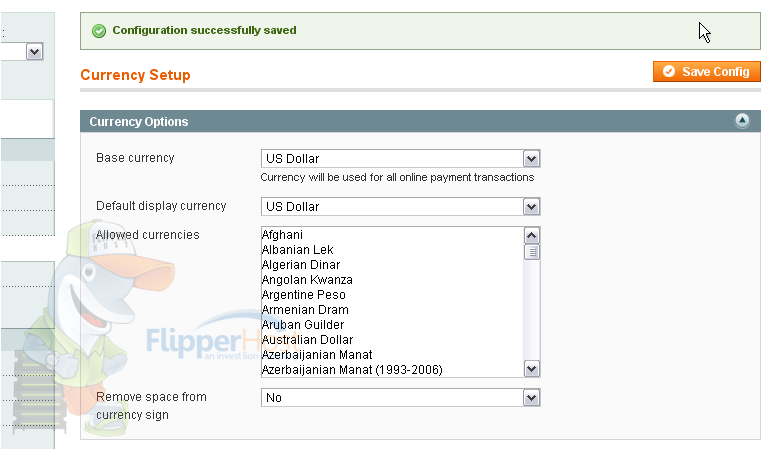Click the Save Config button

click(x=706, y=72)
